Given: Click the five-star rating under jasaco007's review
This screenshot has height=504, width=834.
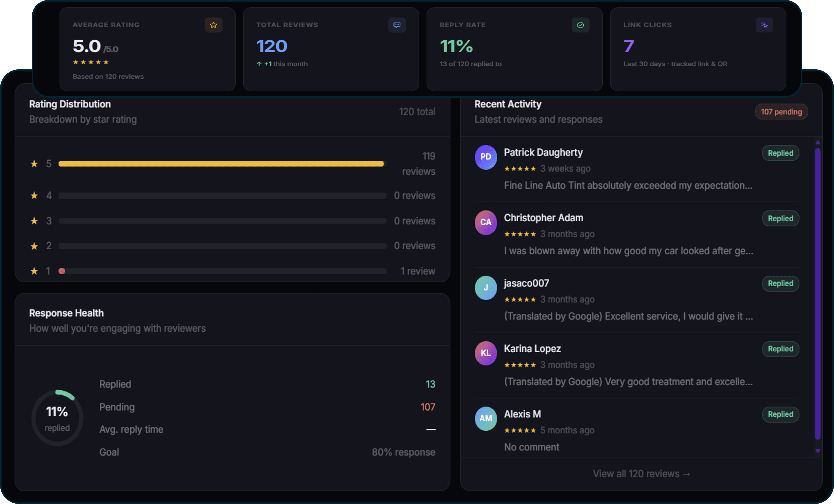Looking at the screenshot, I should (520, 299).
